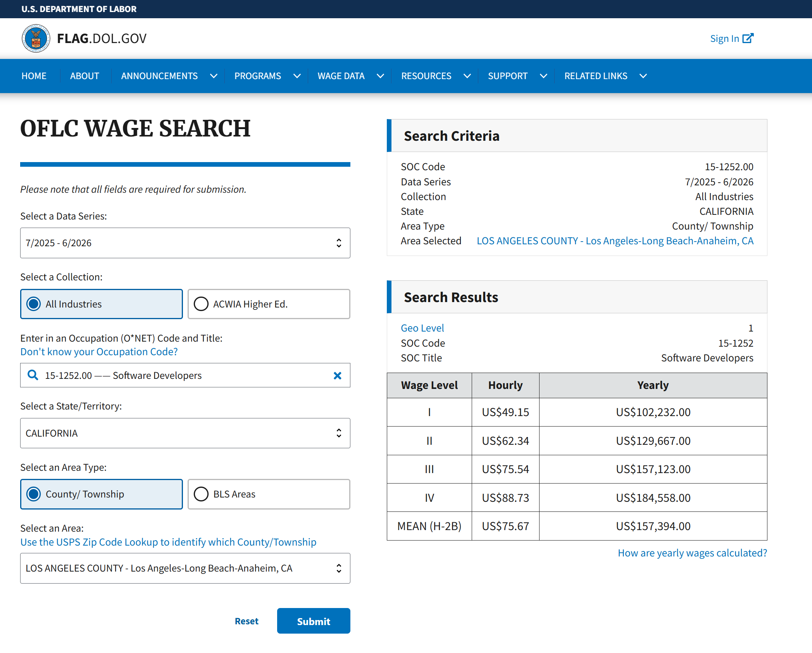Open the ABOUT nav item
The width and height of the screenshot is (812, 653).
click(x=84, y=76)
